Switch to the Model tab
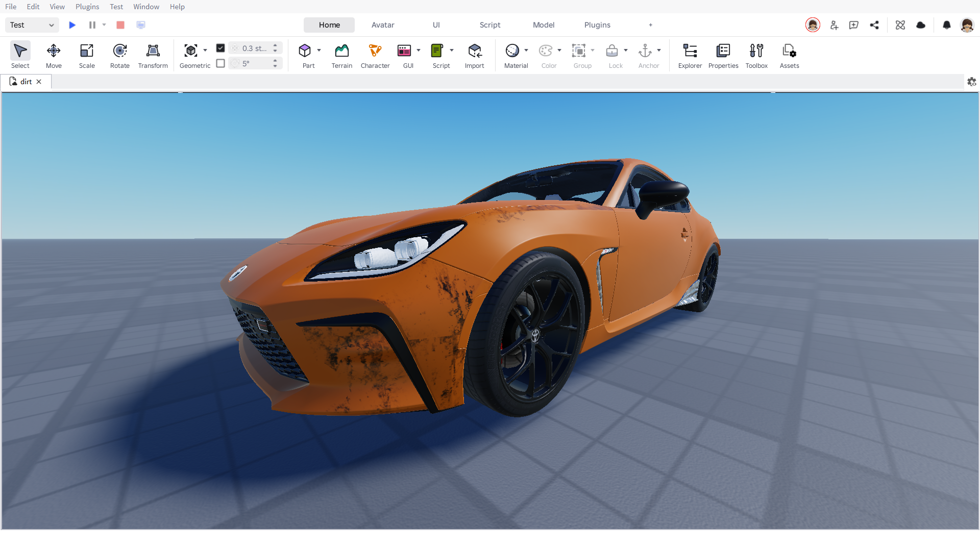 [x=544, y=25]
